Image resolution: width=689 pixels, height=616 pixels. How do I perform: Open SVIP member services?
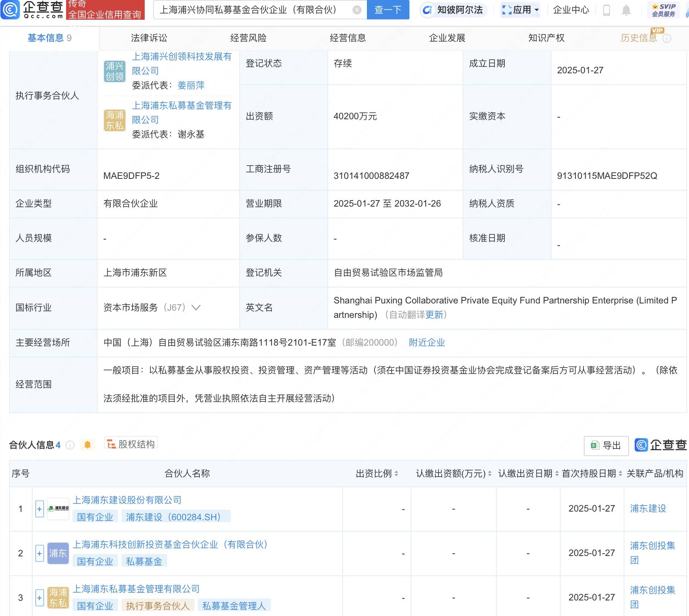[x=664, y=10]
